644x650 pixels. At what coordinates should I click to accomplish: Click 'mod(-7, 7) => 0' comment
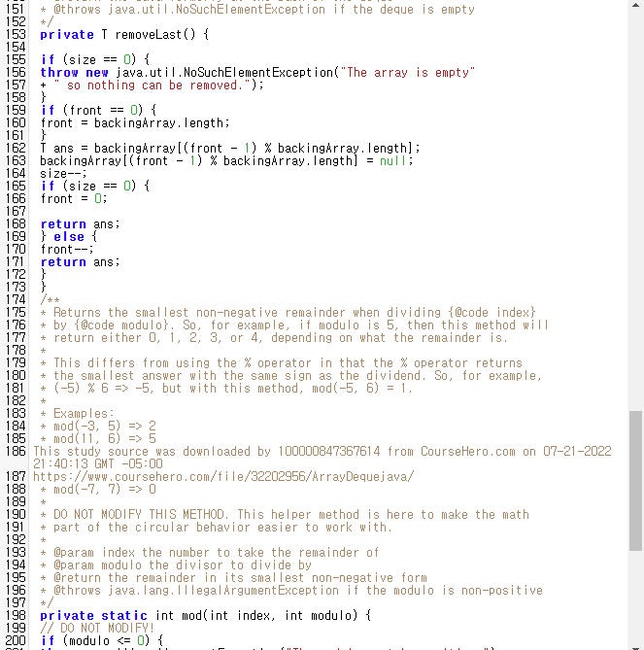[105, 490]
